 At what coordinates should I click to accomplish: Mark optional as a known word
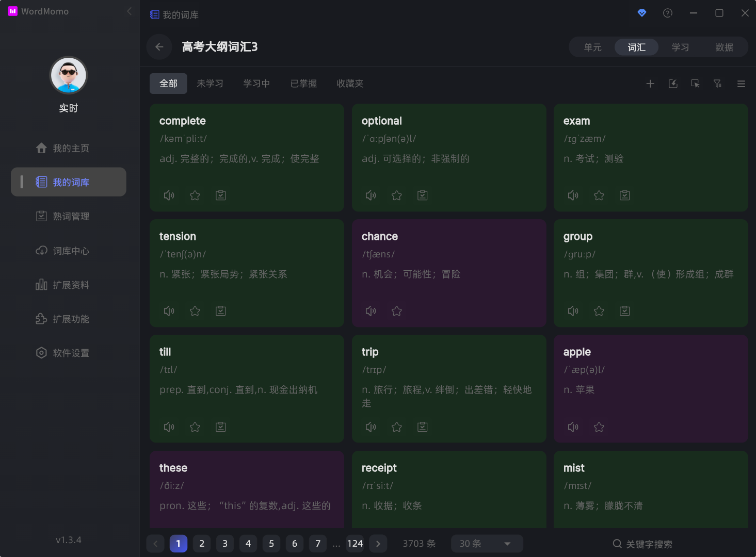[423, 195]
